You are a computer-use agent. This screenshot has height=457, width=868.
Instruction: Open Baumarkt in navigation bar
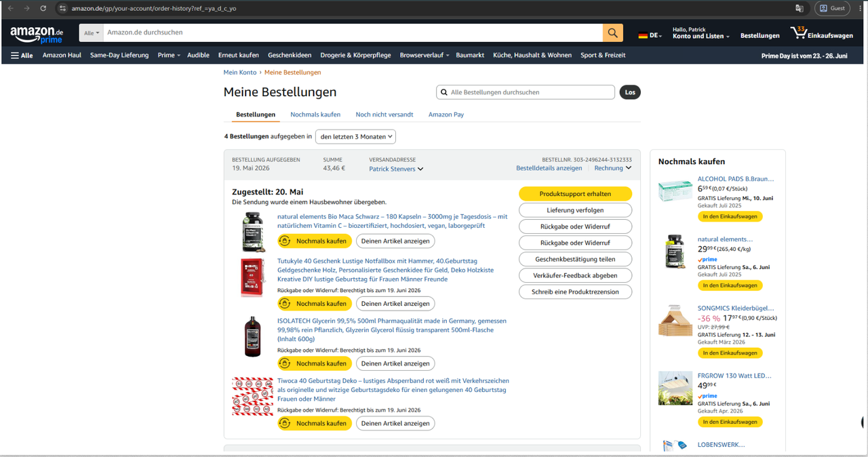[470, 56]
